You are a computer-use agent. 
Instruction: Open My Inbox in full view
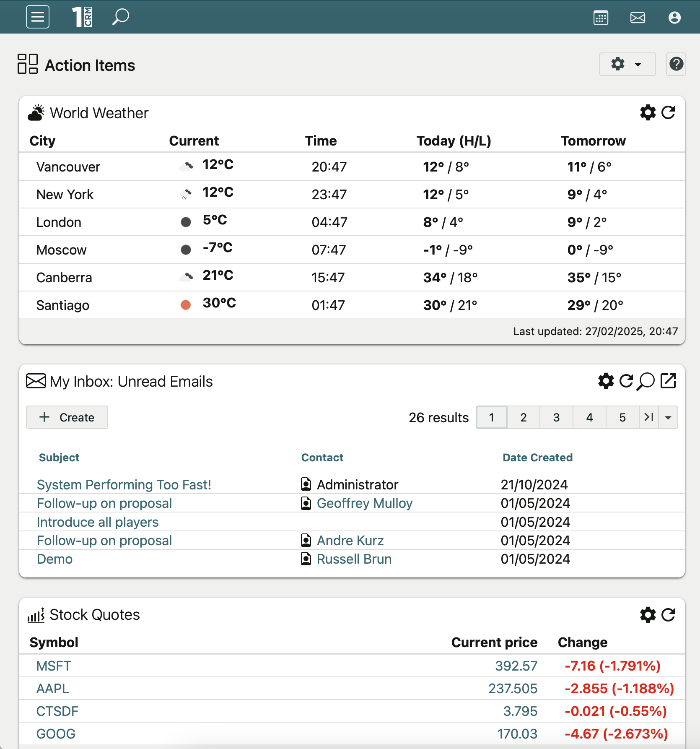pos(668,381)
